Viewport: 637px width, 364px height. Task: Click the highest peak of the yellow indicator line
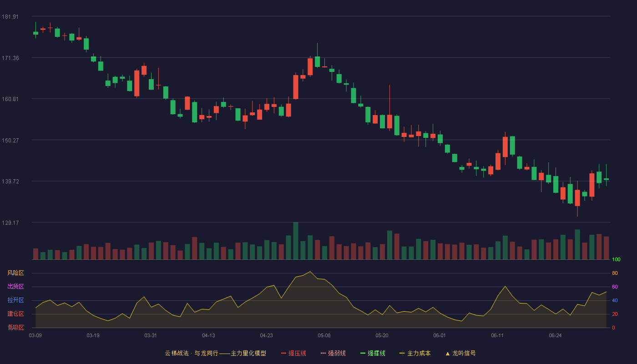(310, 272)
